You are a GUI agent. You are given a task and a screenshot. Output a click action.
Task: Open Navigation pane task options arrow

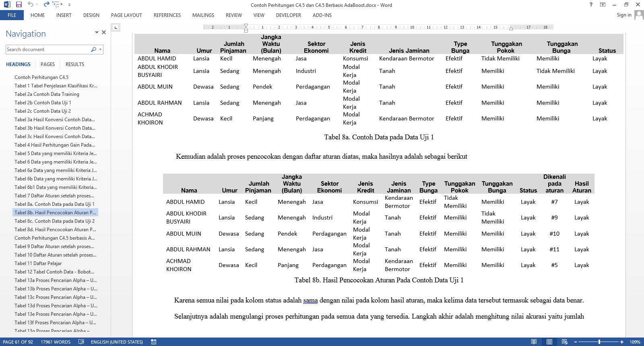tap(97, 32)
